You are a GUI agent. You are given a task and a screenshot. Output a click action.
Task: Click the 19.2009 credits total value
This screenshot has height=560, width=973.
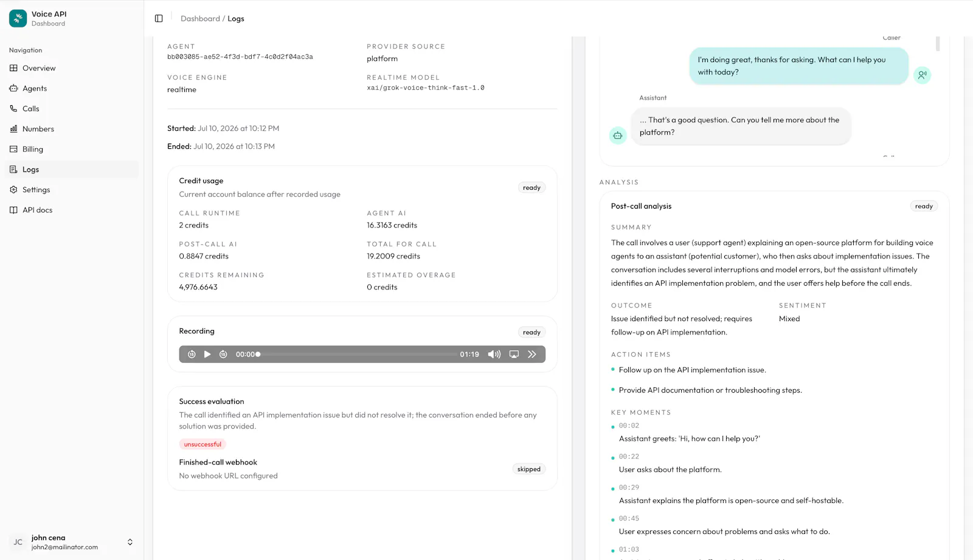coord(393,256)
